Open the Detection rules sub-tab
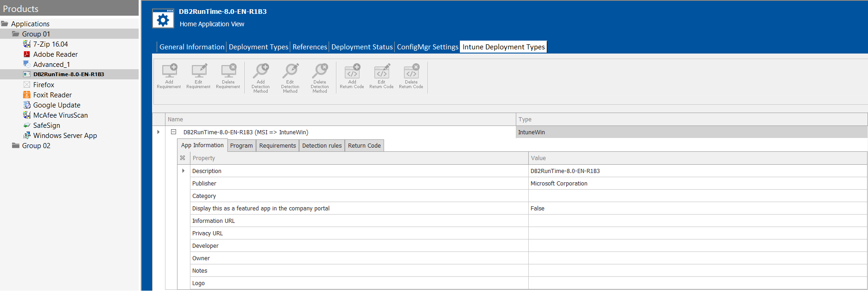The height and width of the screenshot is (293, 868). [322, 146]
